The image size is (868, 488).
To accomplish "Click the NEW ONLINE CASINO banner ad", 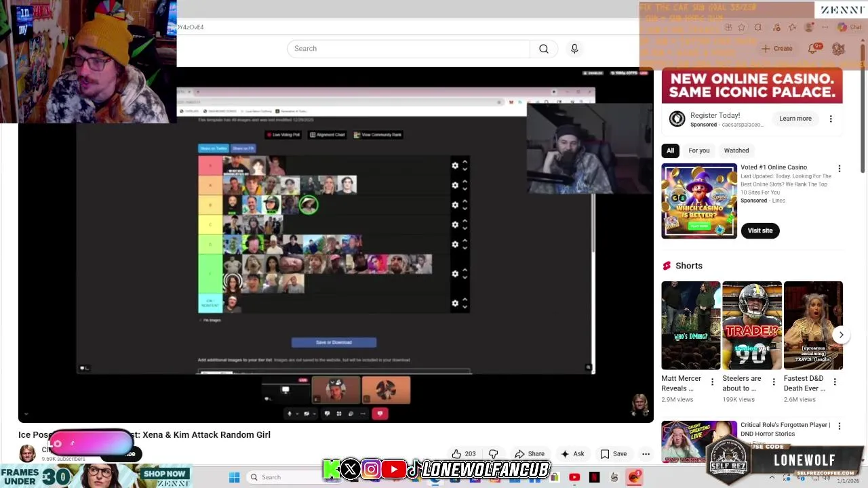I will (751, 86).
